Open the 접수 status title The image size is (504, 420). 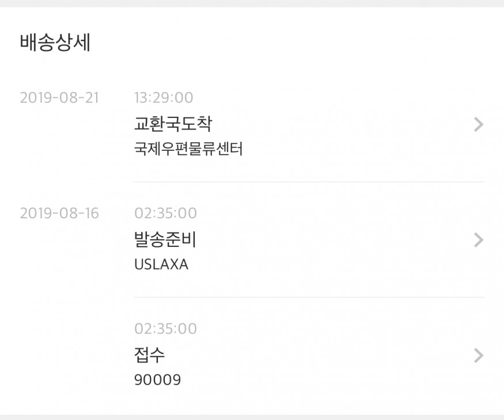click(149, 355)
